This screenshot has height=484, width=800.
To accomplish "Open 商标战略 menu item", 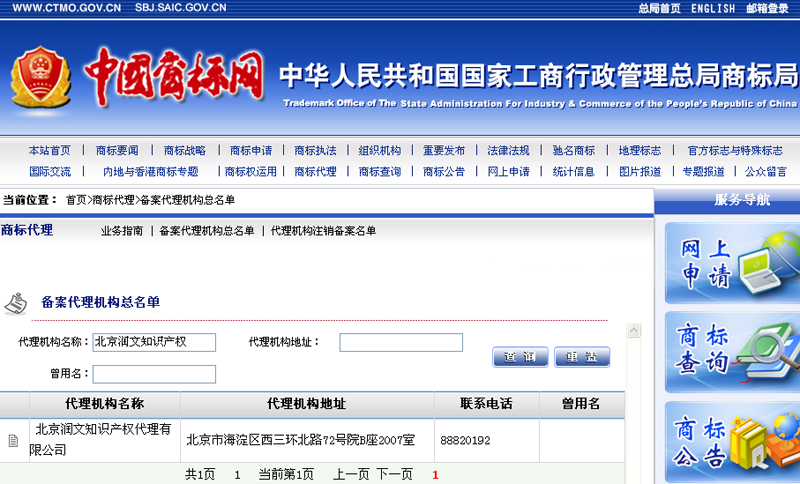I will [x=184, y=150].
